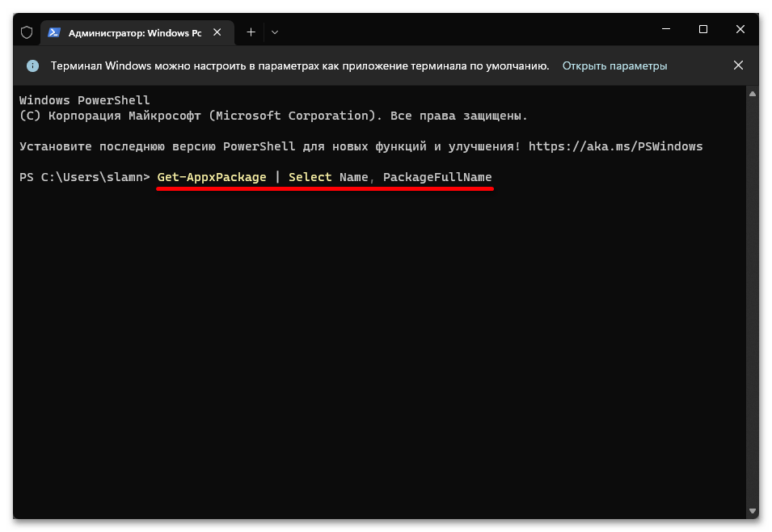Screen dimensions: 772x532
Task: Switch to the Администратор: Windows PowerShell tab
Action: (x=129, y=32)
